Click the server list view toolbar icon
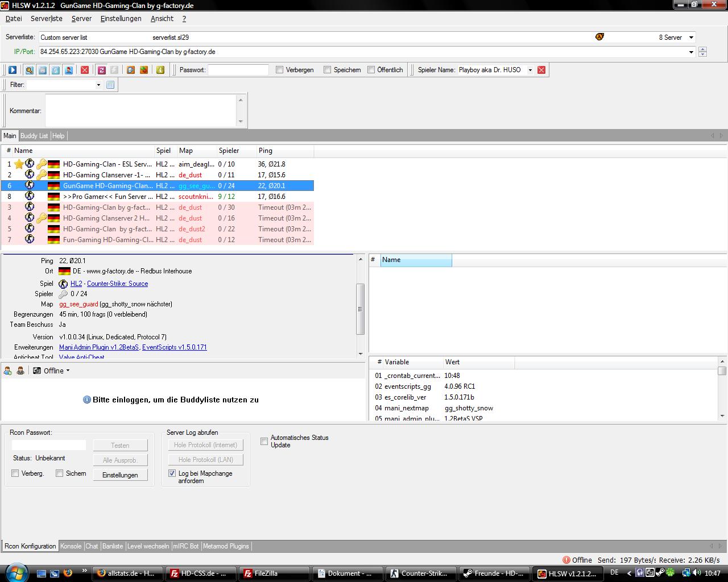 point(43,70)
